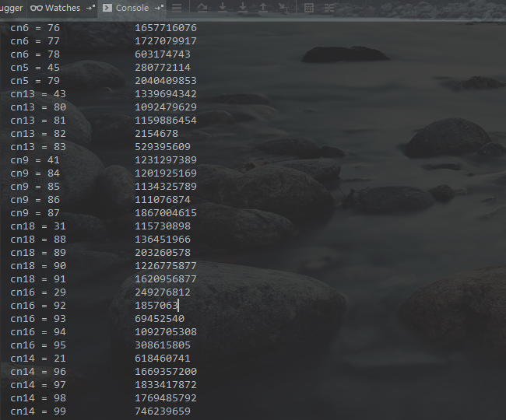The width and height of the screenshot is (506, 420).
Task: Click the line labeled cn9 = 87
Action: [35, 213]
